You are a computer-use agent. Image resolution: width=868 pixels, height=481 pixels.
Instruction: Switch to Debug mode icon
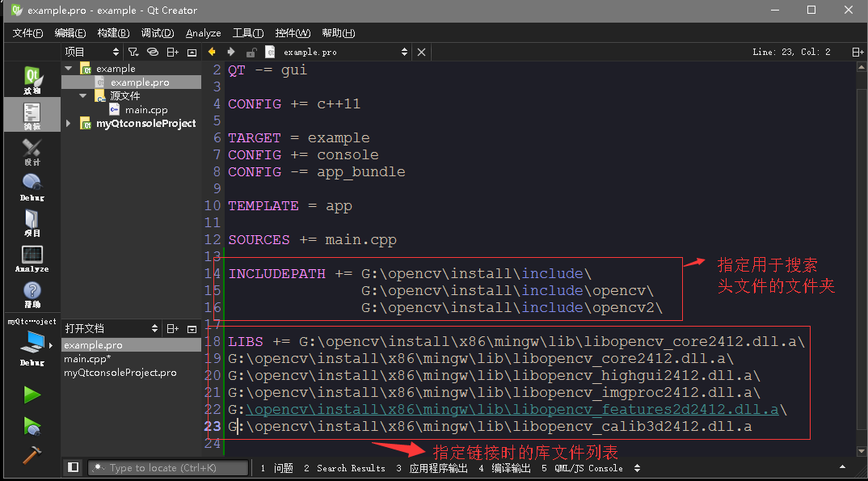32,188
